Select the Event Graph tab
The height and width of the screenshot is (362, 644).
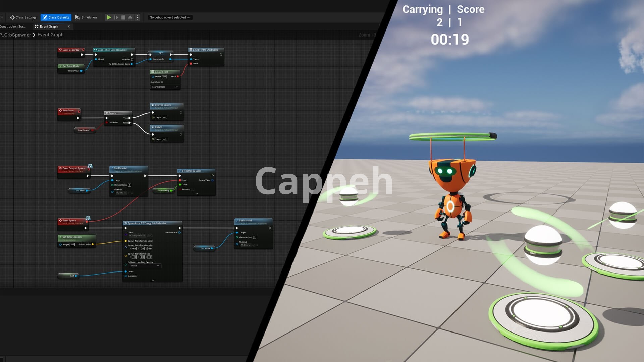[49, 27]
